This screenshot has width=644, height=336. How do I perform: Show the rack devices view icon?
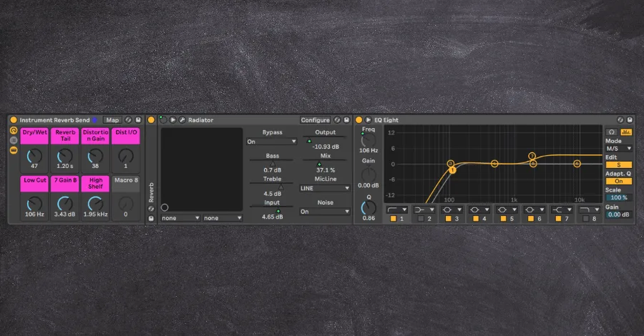[14, 150]
